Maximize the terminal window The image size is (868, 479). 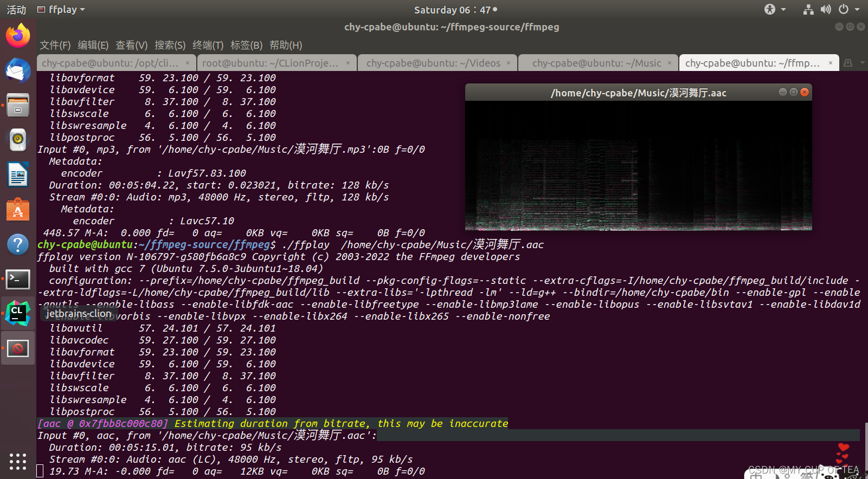850,27
